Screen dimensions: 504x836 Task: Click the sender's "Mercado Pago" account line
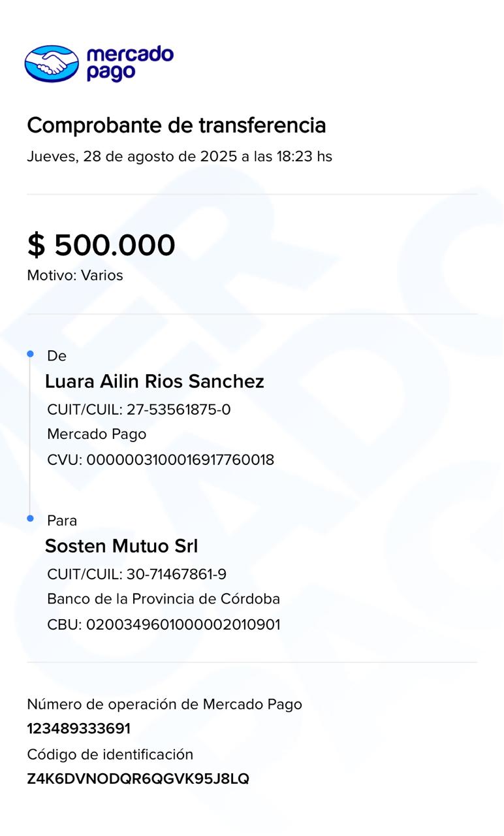pos(97,434)
